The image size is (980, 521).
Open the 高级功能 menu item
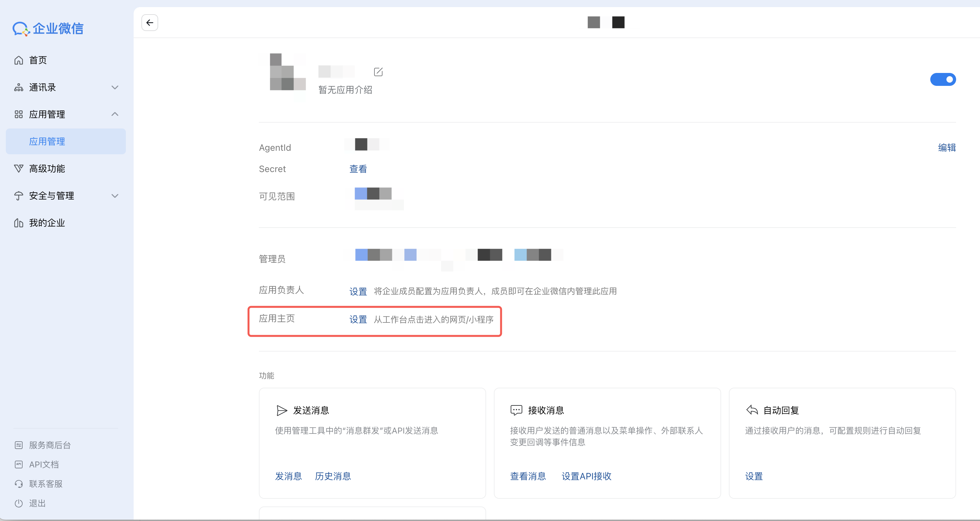47,169
